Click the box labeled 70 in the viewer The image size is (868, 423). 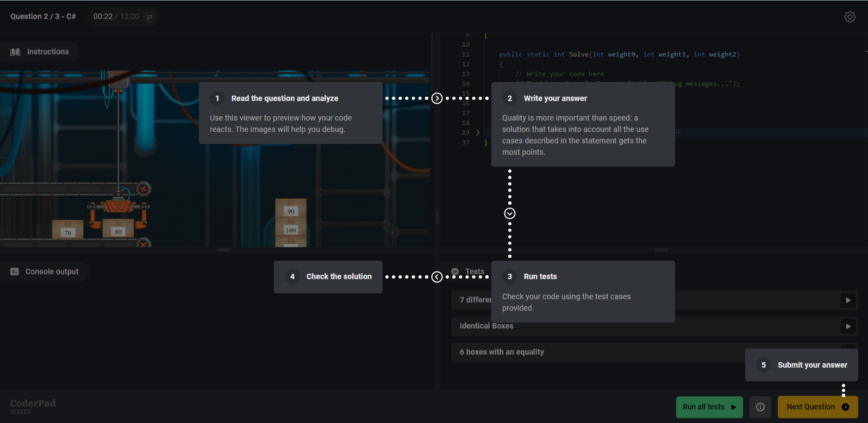click(x=67, y=230)
